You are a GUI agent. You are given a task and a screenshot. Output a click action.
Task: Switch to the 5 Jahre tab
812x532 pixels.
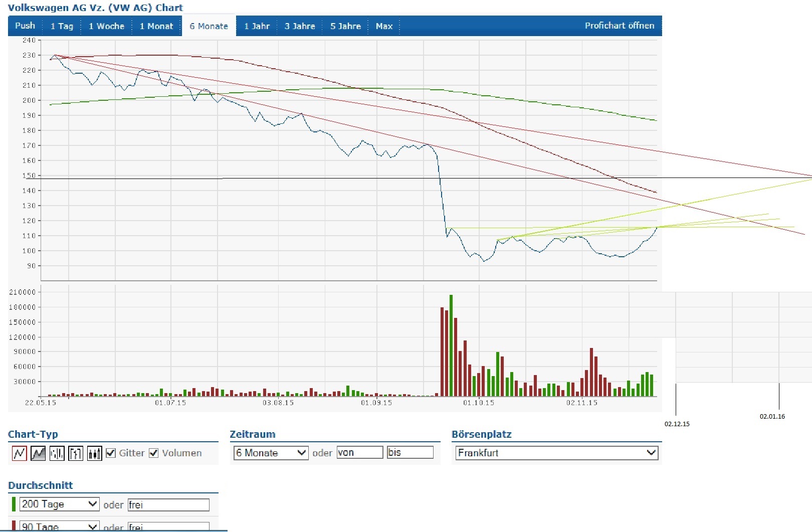[x=345, y=26]
